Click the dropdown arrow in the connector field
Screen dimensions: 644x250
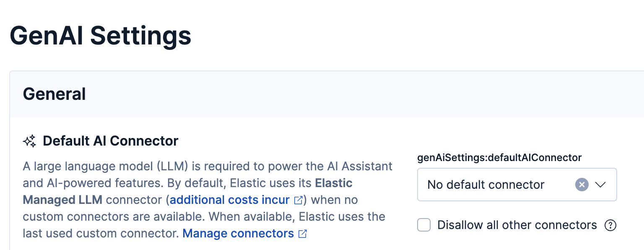click(x=601, y=185)
